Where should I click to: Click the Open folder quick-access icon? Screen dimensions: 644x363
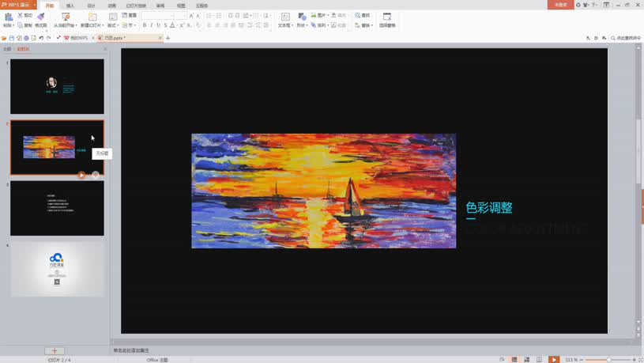4,38
